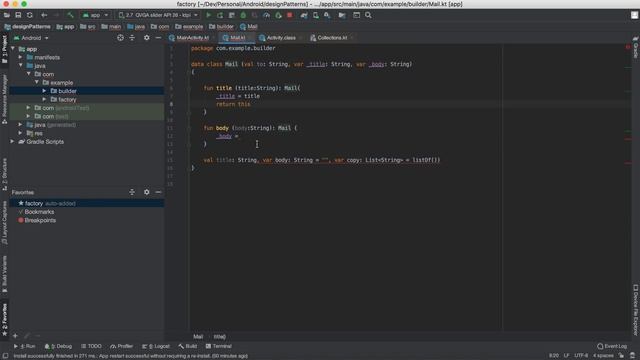The image size is (640, 360).
Task: Switch to MainActivity.kt tab
Action: (x=192, y=38)
